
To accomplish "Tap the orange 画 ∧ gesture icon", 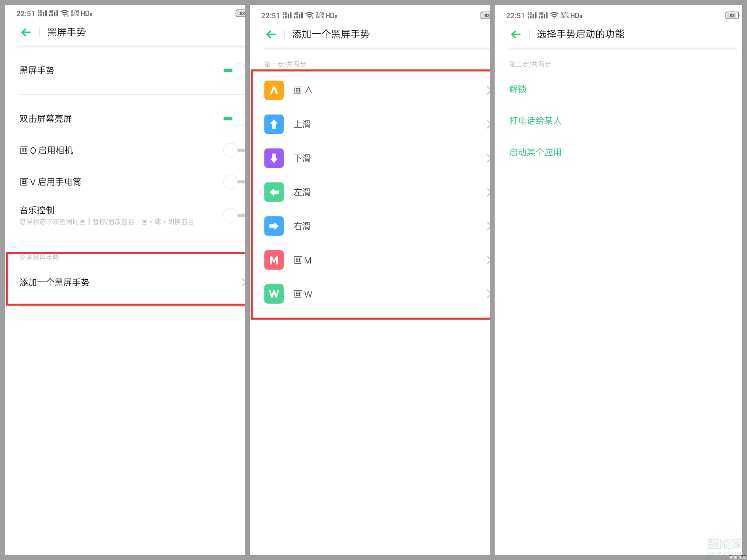I will (x=274, y=90).
